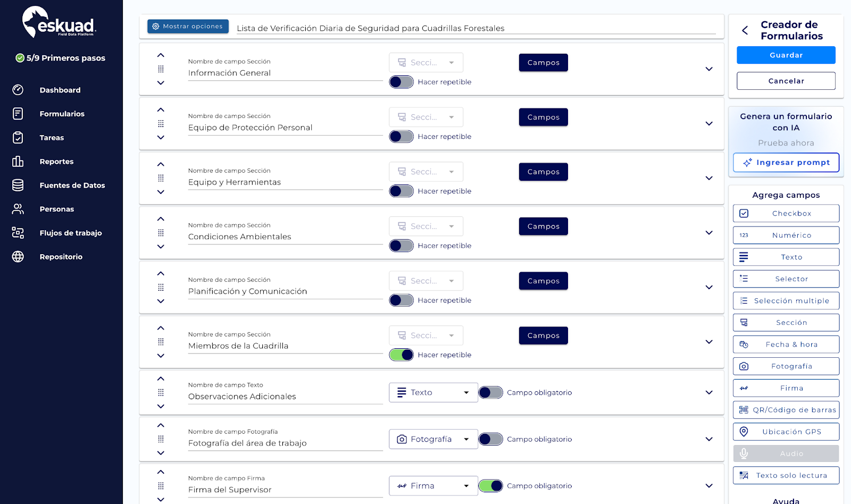Click the Tareas clipboard icon
The image size is (851, 504).
pyautogui.click(x=18, y=138)
